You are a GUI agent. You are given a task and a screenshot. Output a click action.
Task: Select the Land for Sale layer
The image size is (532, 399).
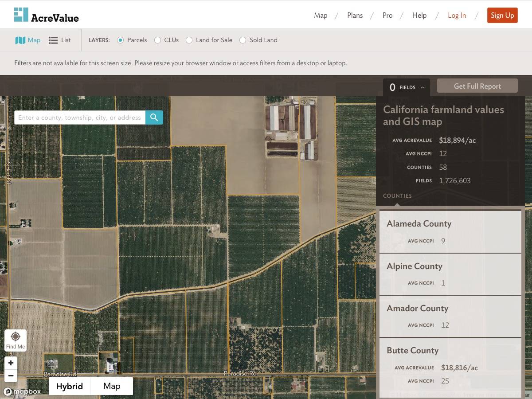click(189, 40)
